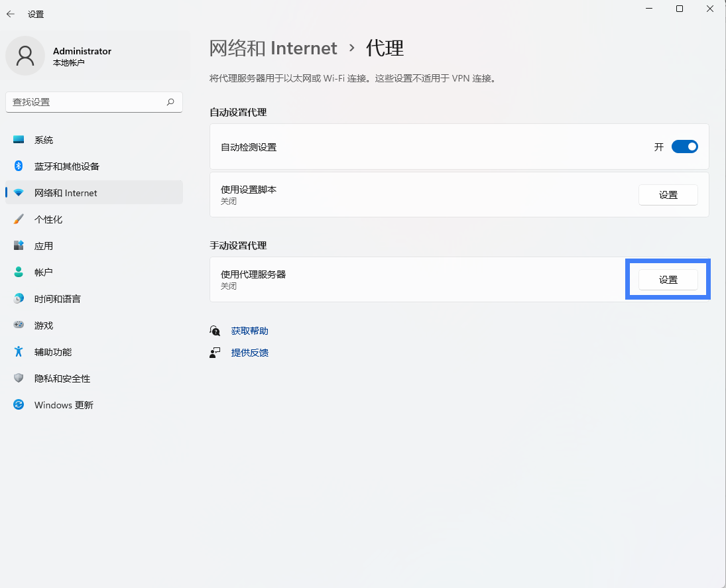726x588 pixels.
Task: Maximize the 设置 window
Action: [679, 9]
